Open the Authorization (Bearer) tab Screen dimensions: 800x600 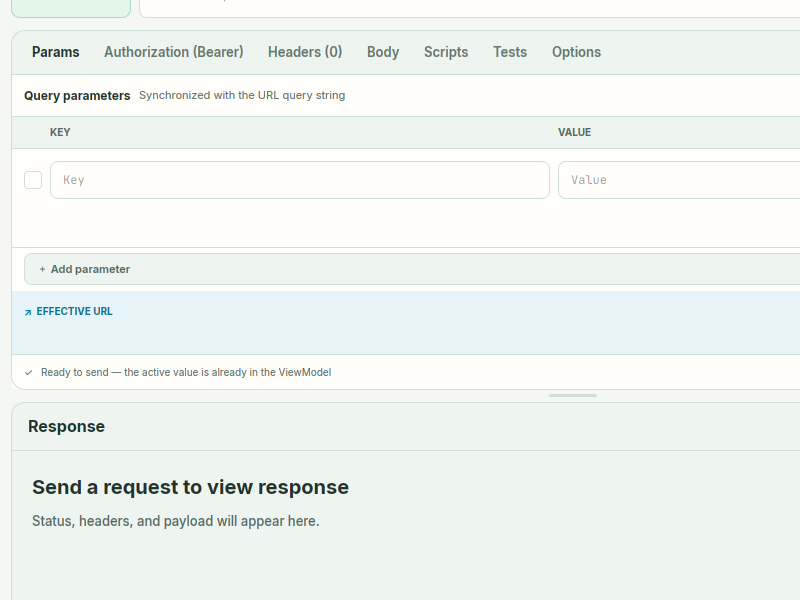pyautogui.click(x=173, y=52)
